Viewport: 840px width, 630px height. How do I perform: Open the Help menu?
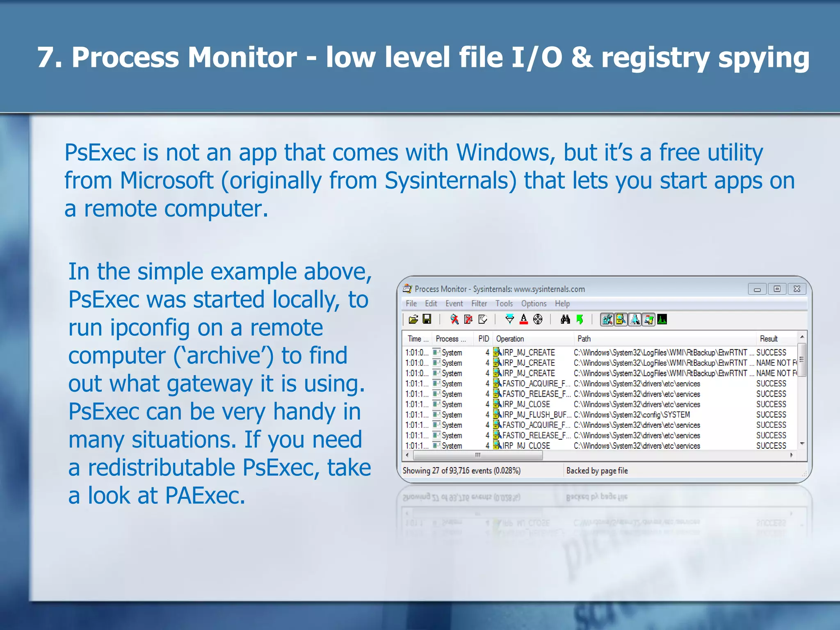[x=562, y=304]
